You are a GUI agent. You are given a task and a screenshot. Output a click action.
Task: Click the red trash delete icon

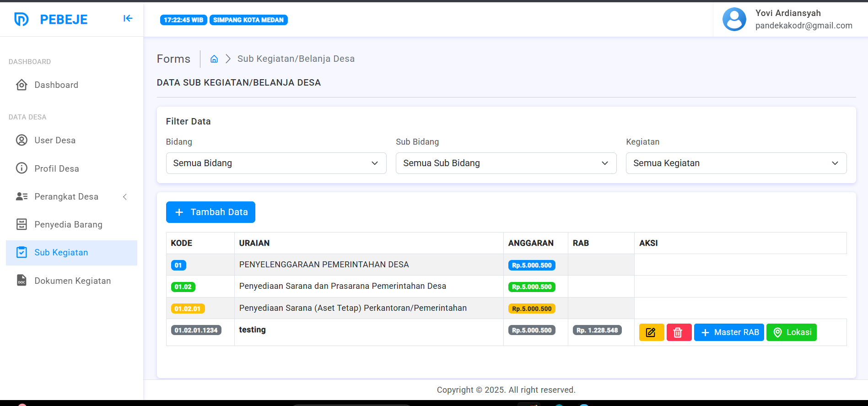coord(679,332)
